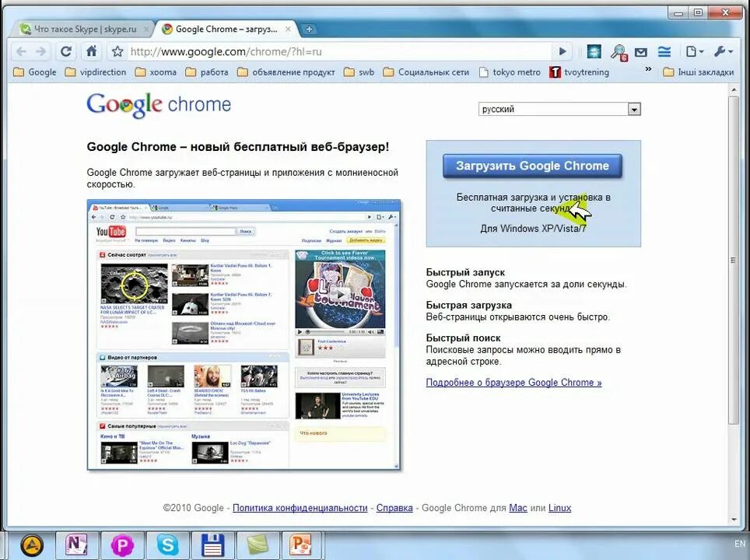Open the yellow A taskbar application
The width and height of the screenshot is (750, 560).
[x=33, y=544]
